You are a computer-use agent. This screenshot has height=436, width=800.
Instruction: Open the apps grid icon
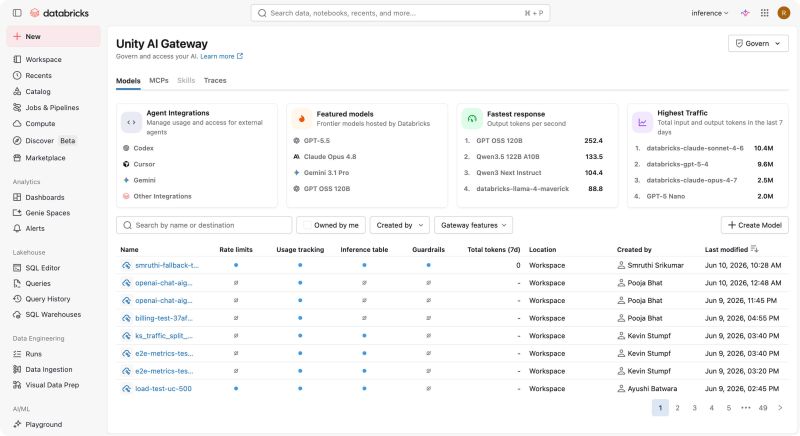[x=764, y=13]
